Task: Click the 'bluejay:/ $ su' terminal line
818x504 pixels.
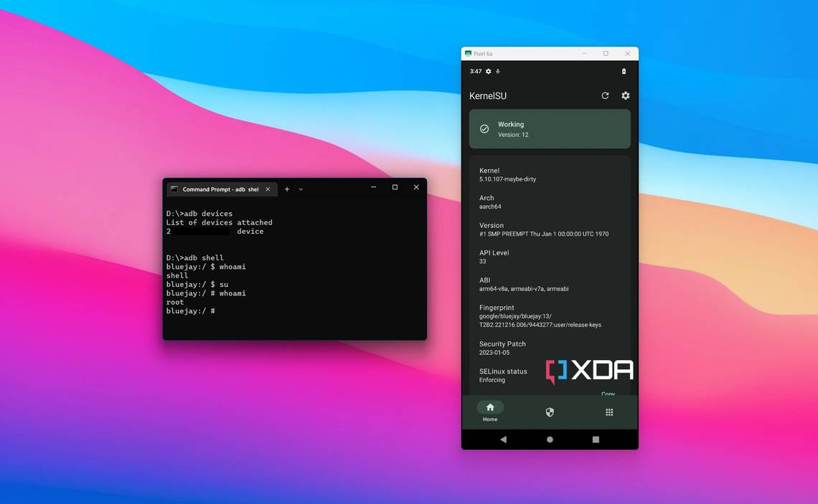Action: point(197,285)
